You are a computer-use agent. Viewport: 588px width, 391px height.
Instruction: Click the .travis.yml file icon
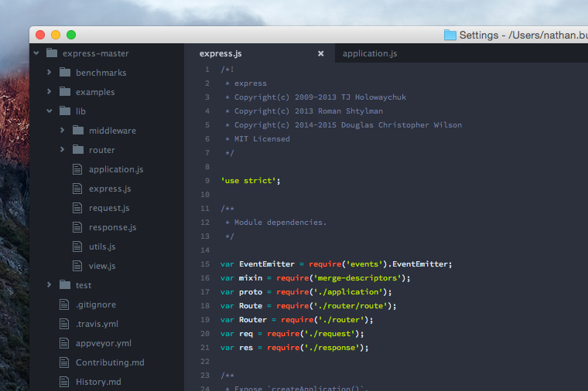pos(64,324)
